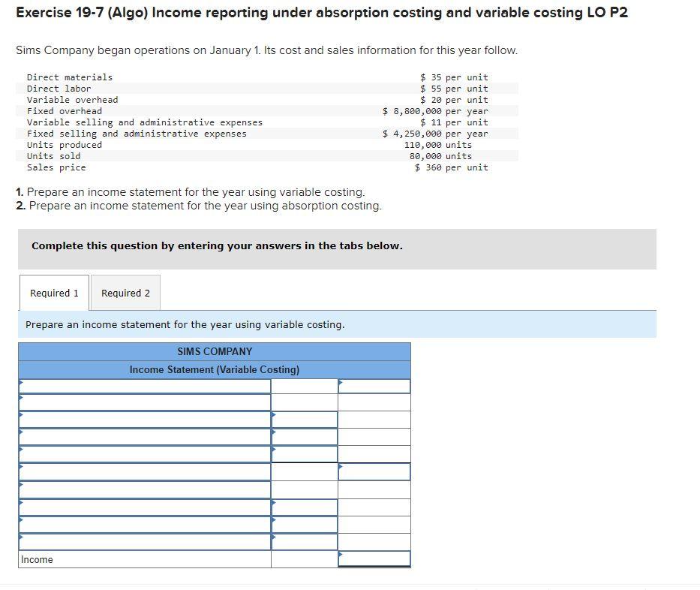Switch to the Required 2 tab
This screenshot has height=590, width=700.
click(x=125, y=292)
